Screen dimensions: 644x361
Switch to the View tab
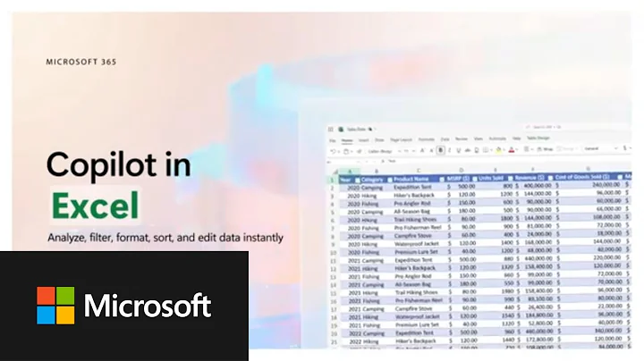tap(478, 139)
